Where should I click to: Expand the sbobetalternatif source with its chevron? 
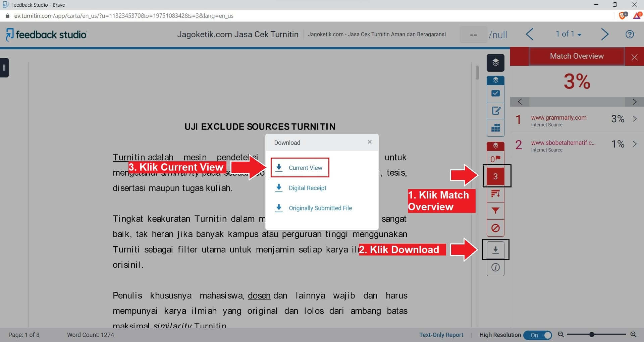[635, 144]
